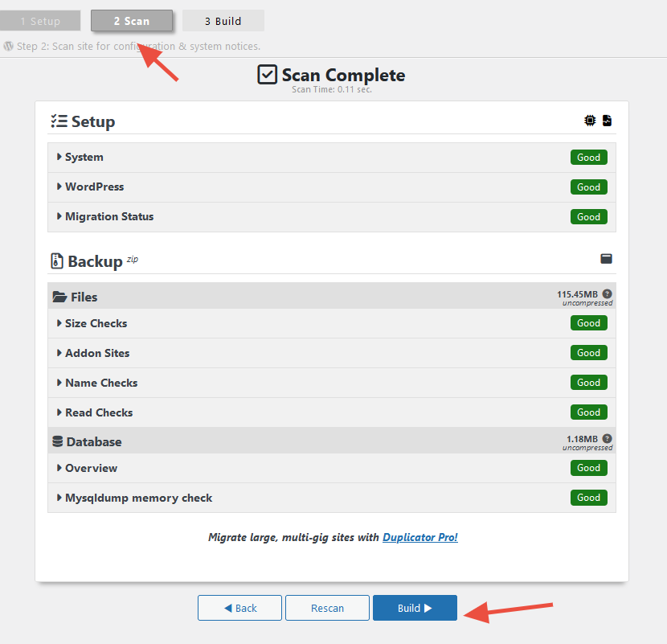Expand the Migration Status section
The width and height of the screenshot is (667, 644).
point(108,216)
